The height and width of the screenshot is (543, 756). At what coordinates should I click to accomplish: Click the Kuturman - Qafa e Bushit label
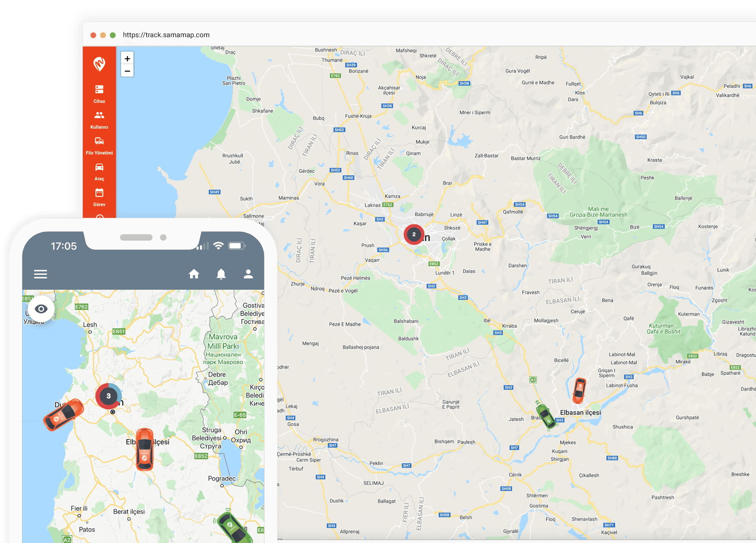point(663,329)
